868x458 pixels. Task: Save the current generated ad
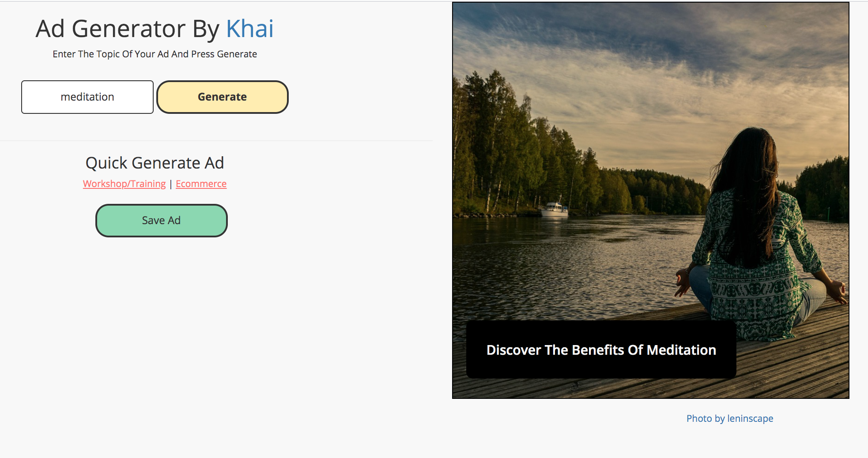[x=161, y=220]
